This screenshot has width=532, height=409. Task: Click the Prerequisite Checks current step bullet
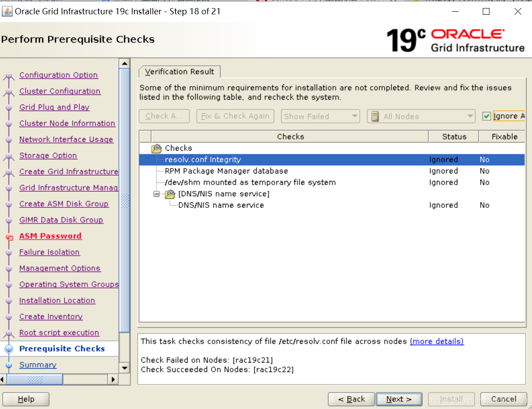[9, 349]
